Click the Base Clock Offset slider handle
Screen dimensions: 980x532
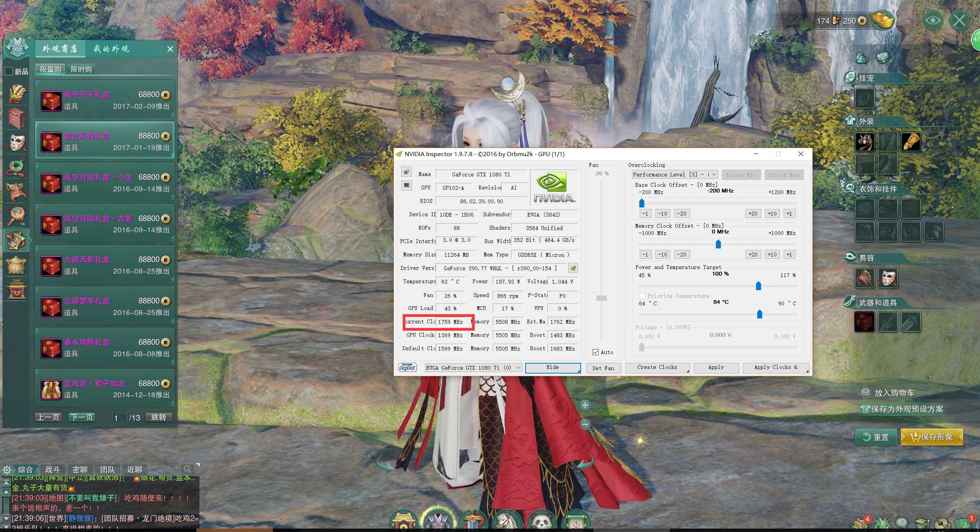point(642,203)
